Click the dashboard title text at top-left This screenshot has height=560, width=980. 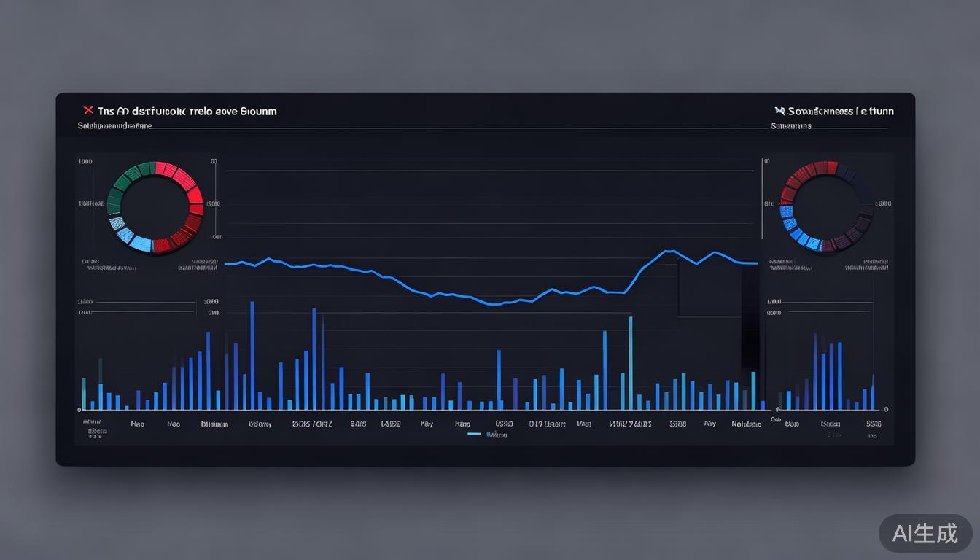pos(187,112)
